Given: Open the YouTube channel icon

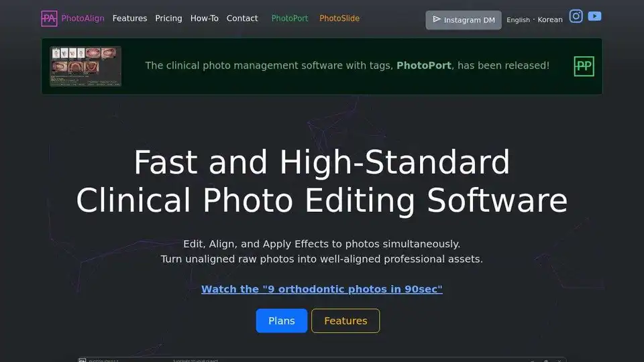Looking at the screenshot, I should [x=594, y=16].
